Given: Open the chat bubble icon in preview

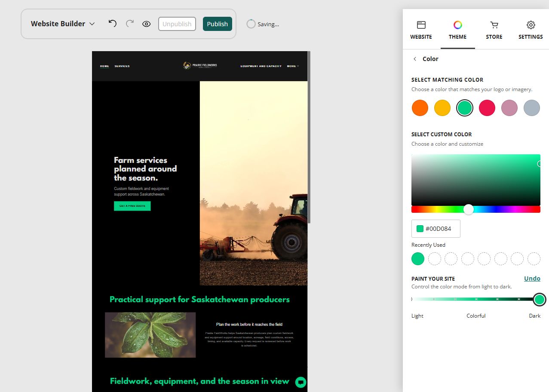Looking at the screenshot, I should coord(301,382).
